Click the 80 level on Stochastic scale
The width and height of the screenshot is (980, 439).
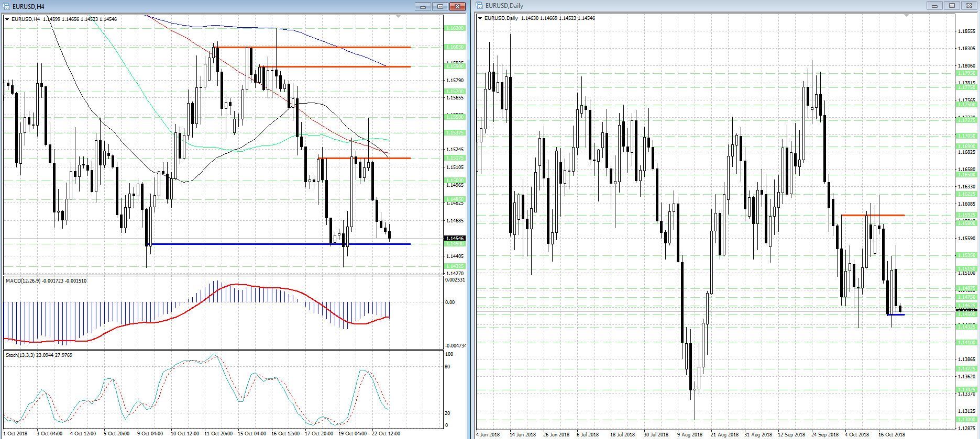pyautogui.click(x=447, y=367)
